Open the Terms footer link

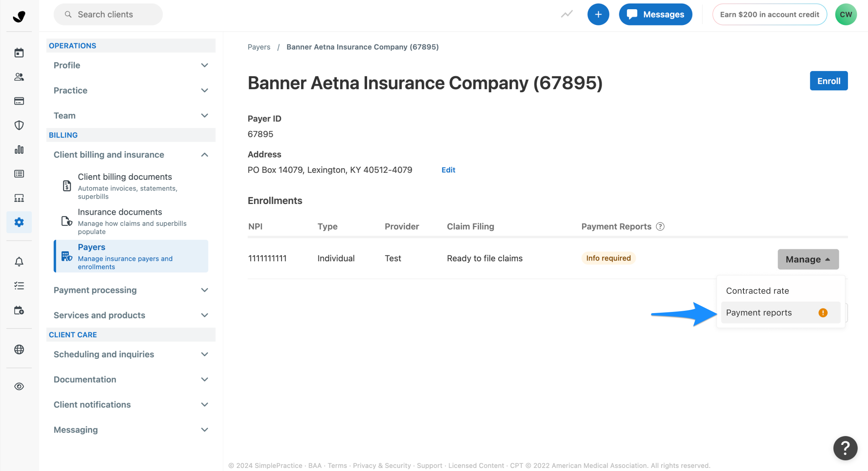(337, 465)
